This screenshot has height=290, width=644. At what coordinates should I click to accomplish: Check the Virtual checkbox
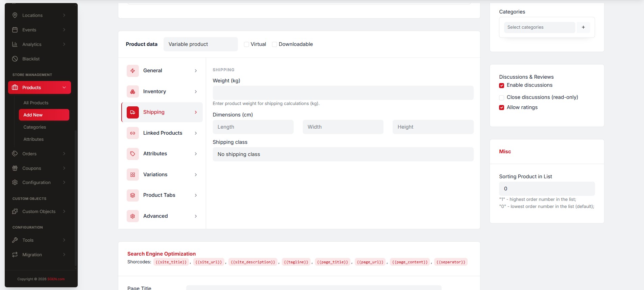[247, 44]
